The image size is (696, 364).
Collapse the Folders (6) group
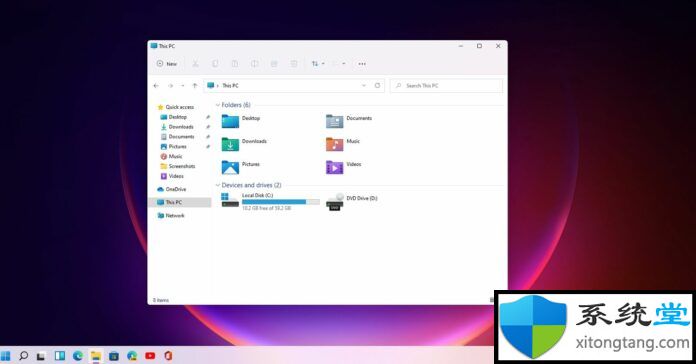click(x=218, y=105)
